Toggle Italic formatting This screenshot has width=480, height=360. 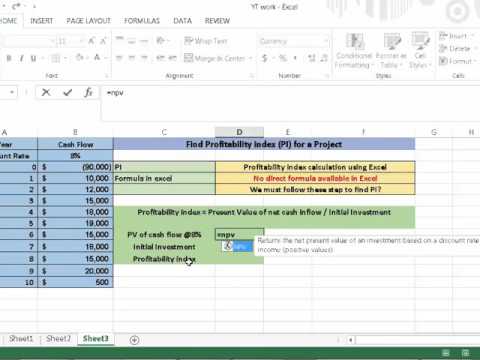(21, 59)
